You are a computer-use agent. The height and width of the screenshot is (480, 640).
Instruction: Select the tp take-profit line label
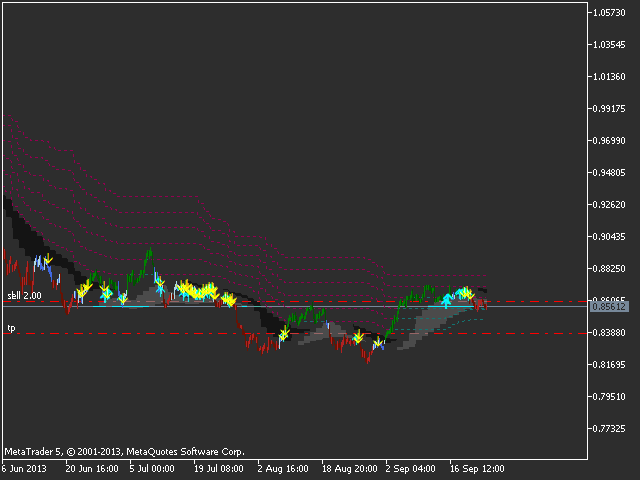pos(12,328)
